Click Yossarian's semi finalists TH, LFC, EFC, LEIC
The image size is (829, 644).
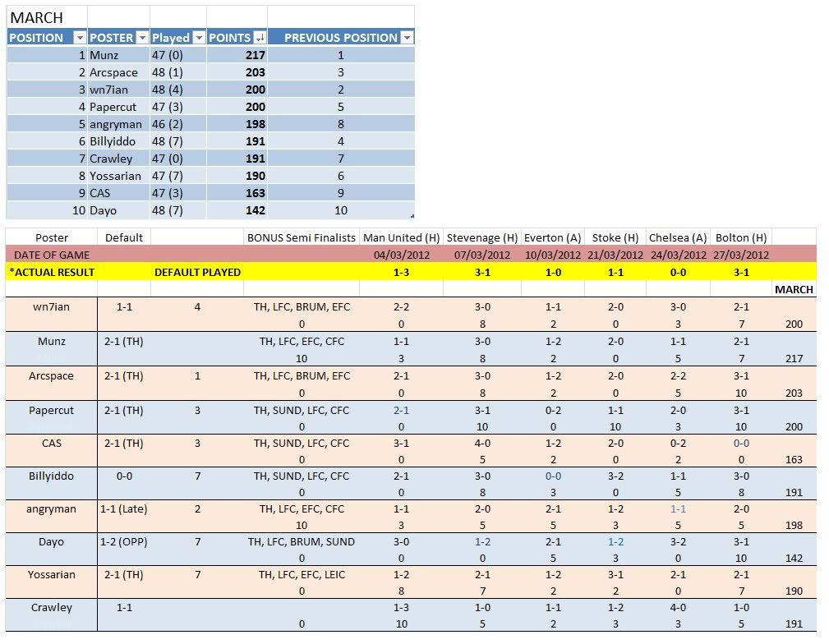click(x=302, y=575)
